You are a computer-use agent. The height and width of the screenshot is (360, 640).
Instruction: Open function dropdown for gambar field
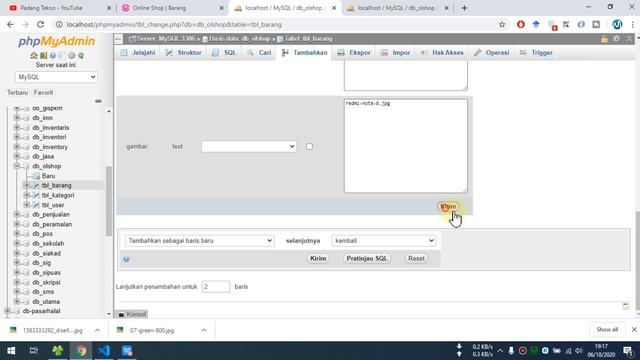(x=249, y=147)
